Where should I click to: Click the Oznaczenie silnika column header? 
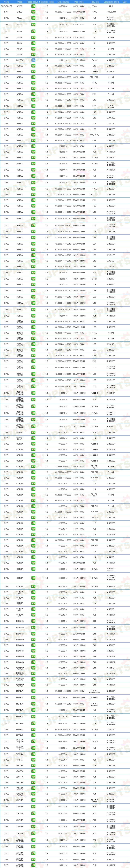(111, 2)
